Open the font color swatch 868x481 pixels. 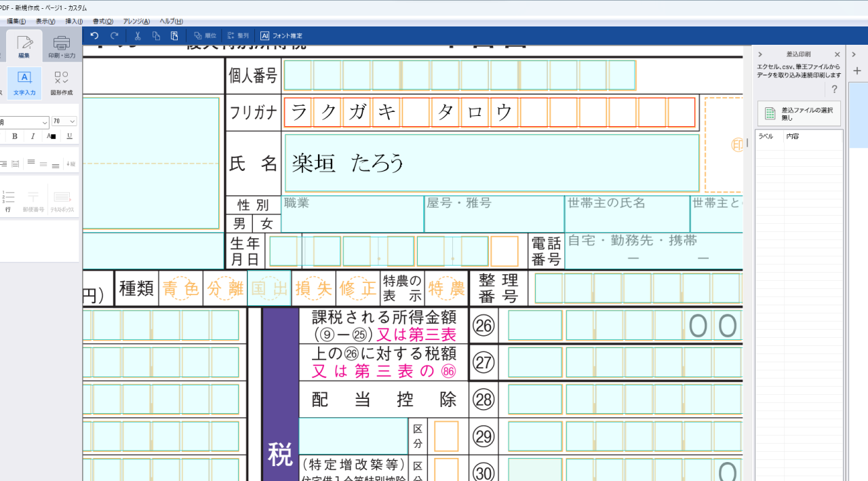pyautogui.click(x=51, y=136)
